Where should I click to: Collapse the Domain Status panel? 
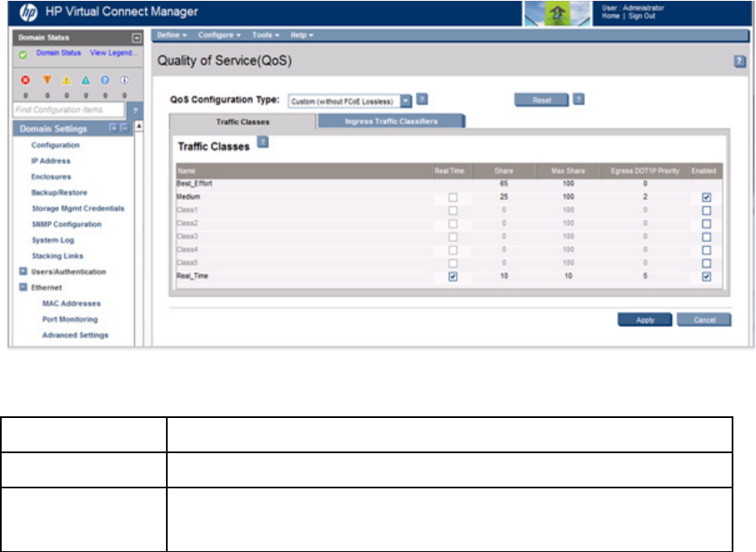(x=137, y=38)
